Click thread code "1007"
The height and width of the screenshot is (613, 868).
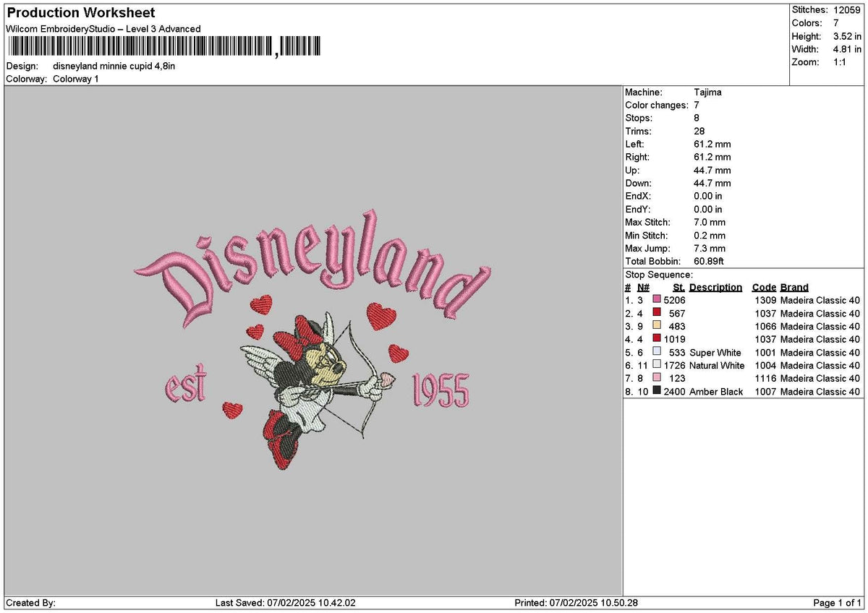click(765, 392)
